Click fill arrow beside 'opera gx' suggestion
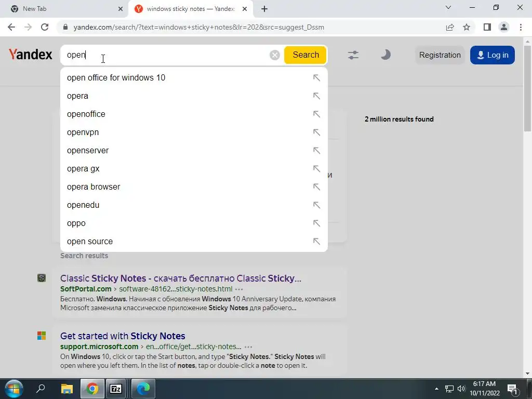This screenshot has height=399, width=532. 316,169
